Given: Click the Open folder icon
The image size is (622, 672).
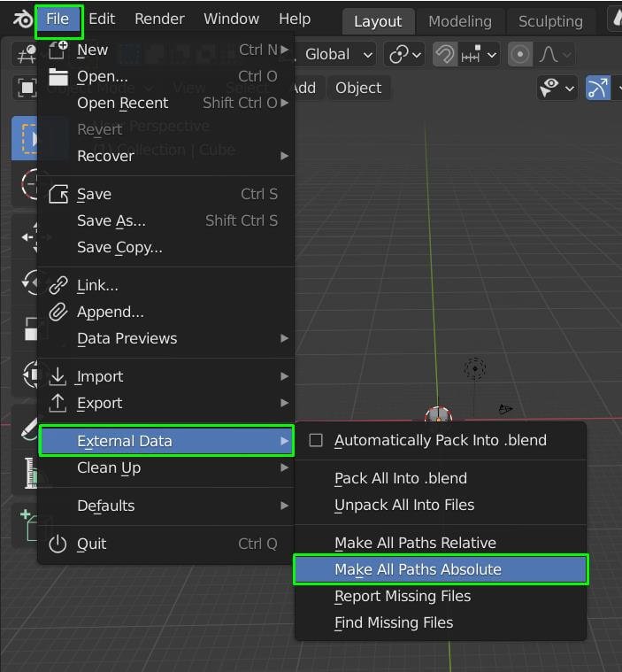Looking at the screenshot, I should pos(58,76).
